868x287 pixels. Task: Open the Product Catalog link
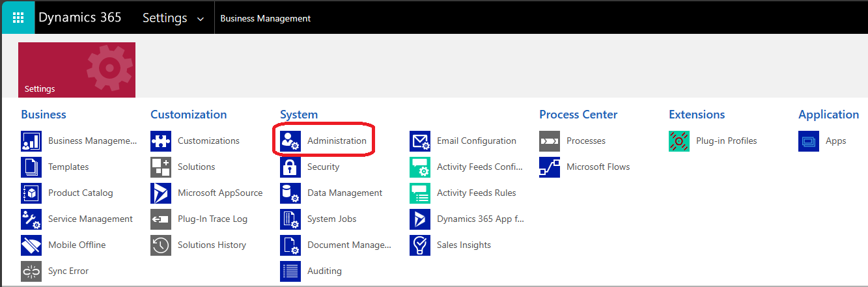point(80,193)
